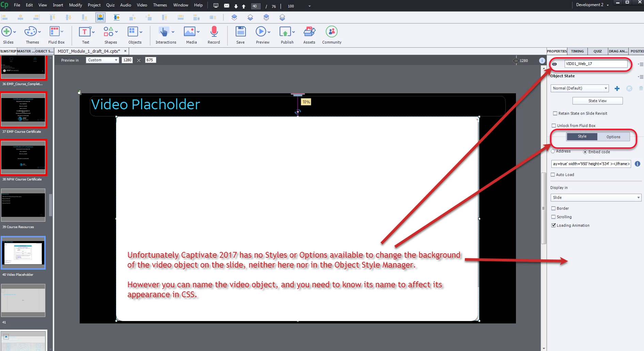This screenshot has width=644, height=351.
Task: Open the Modify menu
Action: pos(76,5)
